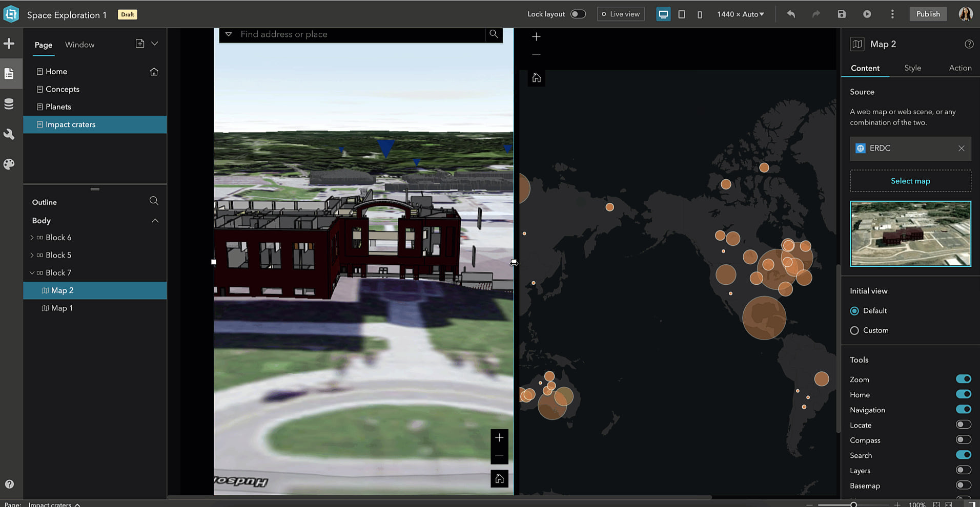Save the experience
980x507 pixels.
pos(841,14)
